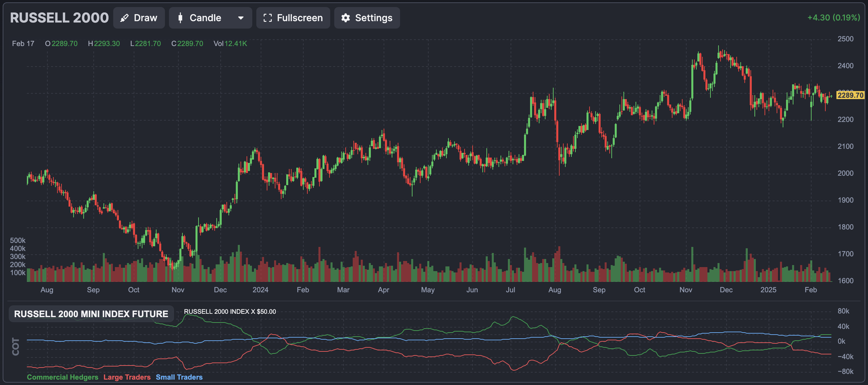This screenshot has width=868, height=385.
Task: Click the candlestick chart type icon
Action: 180,18
